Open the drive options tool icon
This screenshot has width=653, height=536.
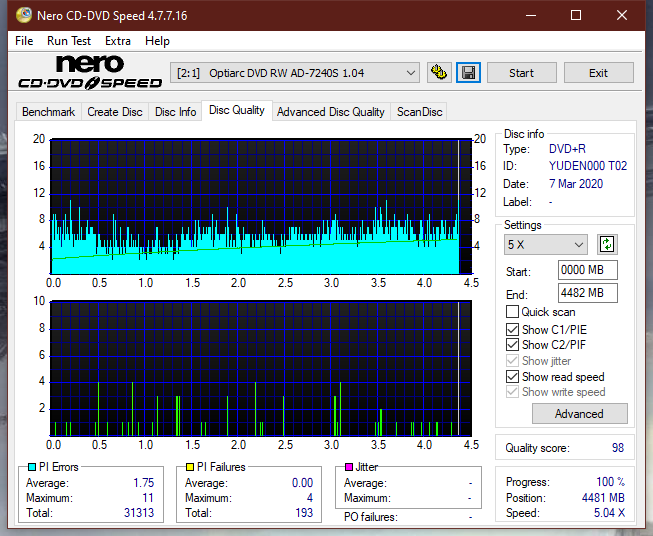(439, 73)
